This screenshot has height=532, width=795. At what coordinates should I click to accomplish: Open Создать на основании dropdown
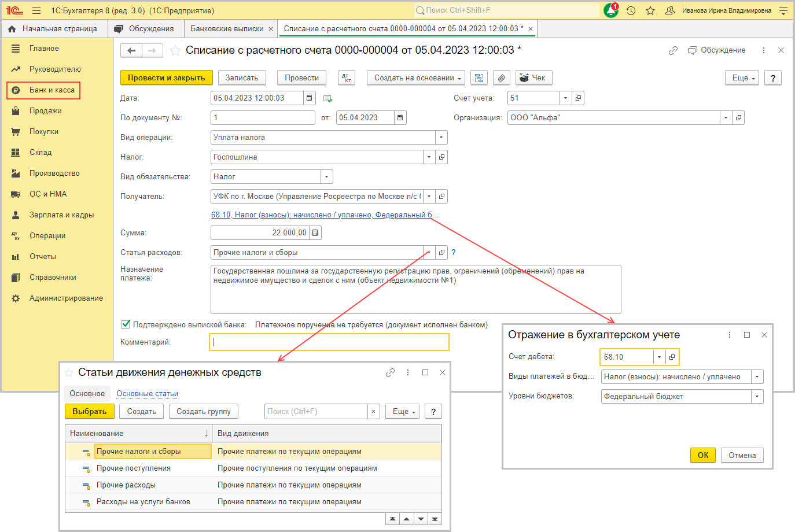tap(415, 78)
